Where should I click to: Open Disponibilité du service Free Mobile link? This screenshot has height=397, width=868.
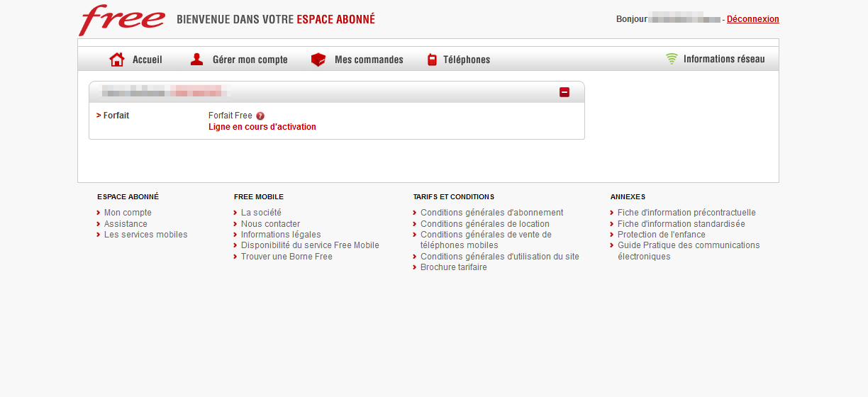[x=310, y=245]
